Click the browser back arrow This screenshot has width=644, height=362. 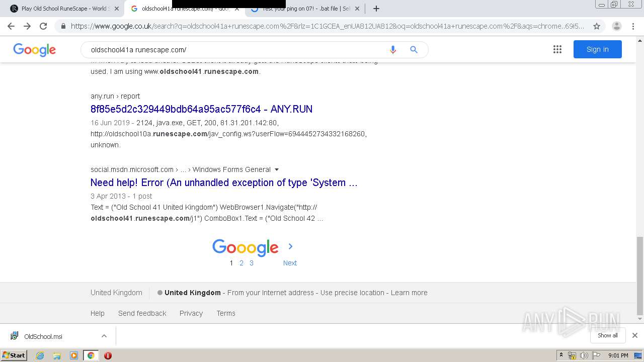point(11,26)
